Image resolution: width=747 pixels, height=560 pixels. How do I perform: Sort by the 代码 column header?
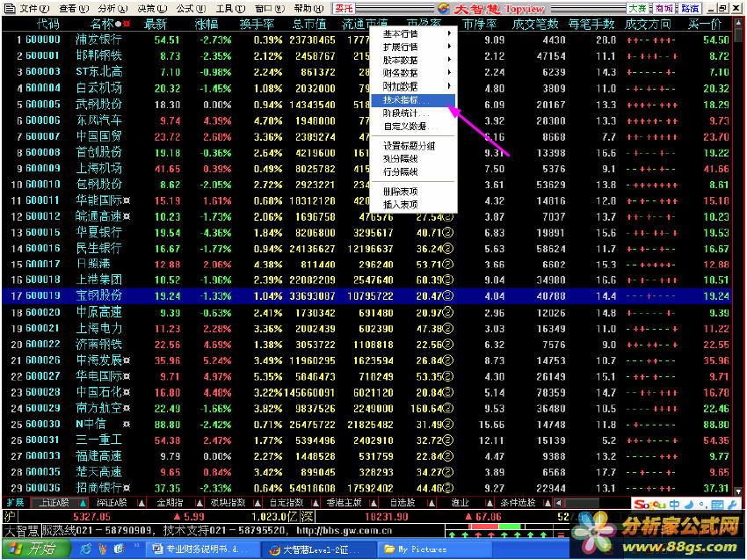pos(47,24)
